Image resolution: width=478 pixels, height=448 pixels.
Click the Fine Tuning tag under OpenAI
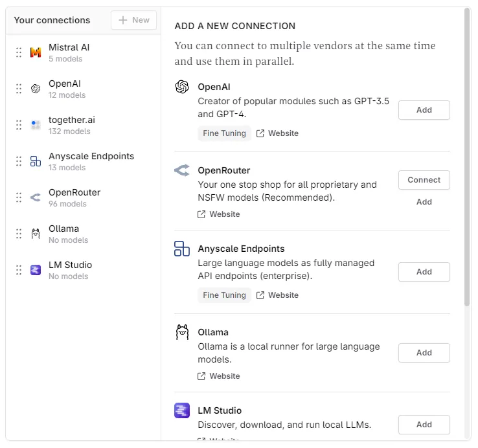tap(224, 133)
